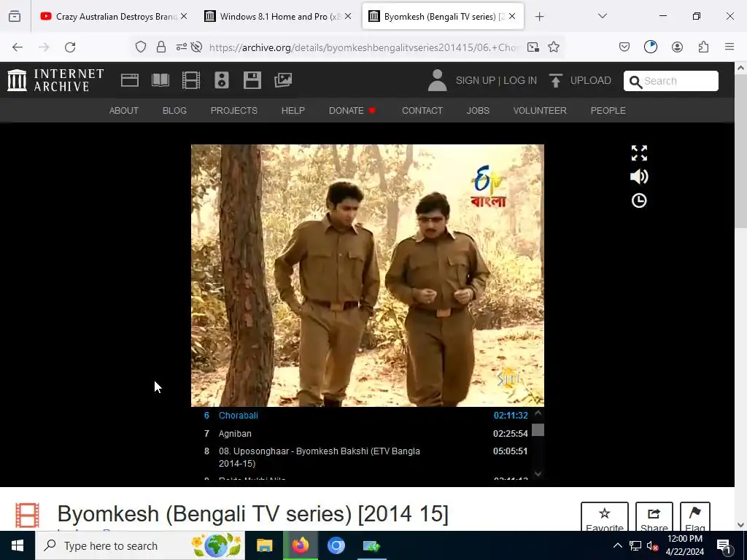This screenshot has height=560, width=747.
Task: Close the Byomkesh tab
Action: point(512,16)
